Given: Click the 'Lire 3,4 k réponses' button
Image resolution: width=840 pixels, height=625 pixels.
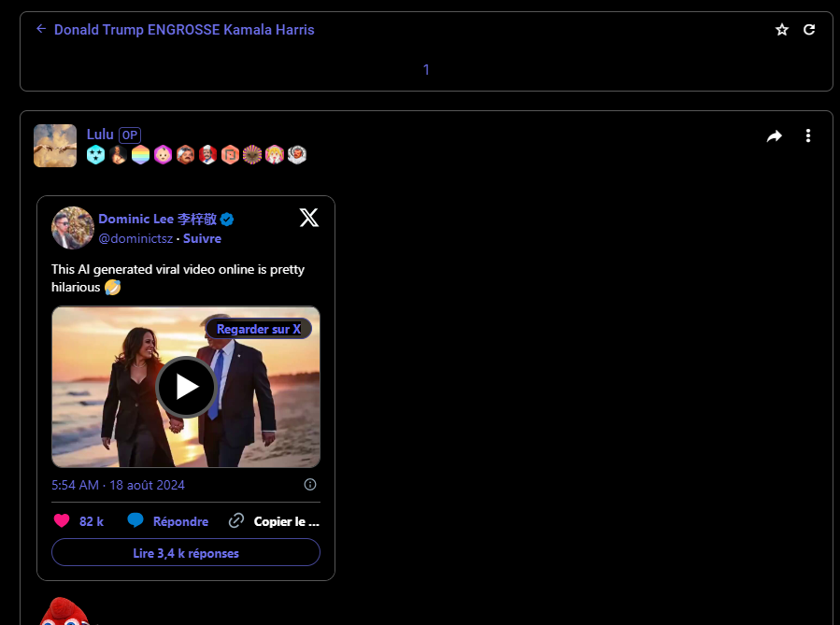Looking at the screenshot, I should [186, 553].
